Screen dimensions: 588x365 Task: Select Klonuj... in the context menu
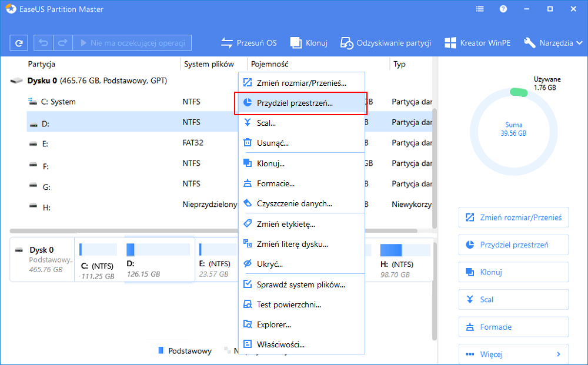point(302,163)
